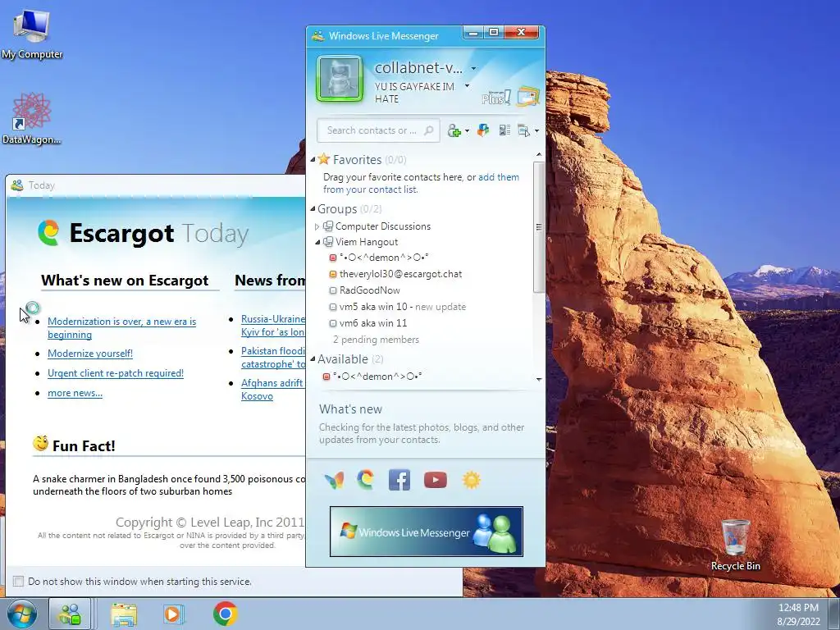Open the personal message dropdown arrow
This screenshot has height=630, width=840.
point(467,85)
